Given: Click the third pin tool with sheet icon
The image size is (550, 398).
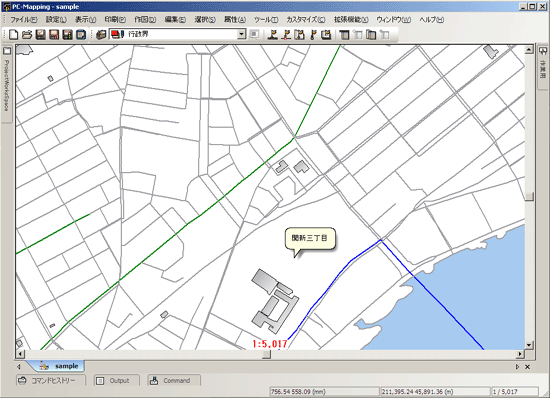Looking at the screenshot, I should (299, 34).
